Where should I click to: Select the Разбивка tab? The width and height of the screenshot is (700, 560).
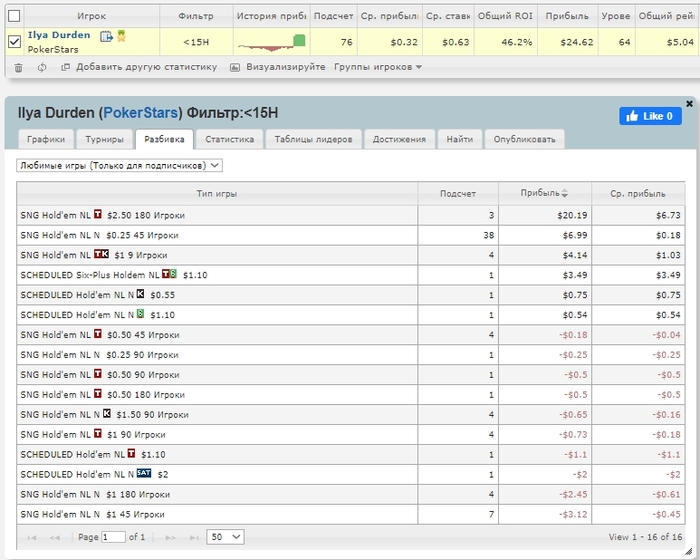164,139
